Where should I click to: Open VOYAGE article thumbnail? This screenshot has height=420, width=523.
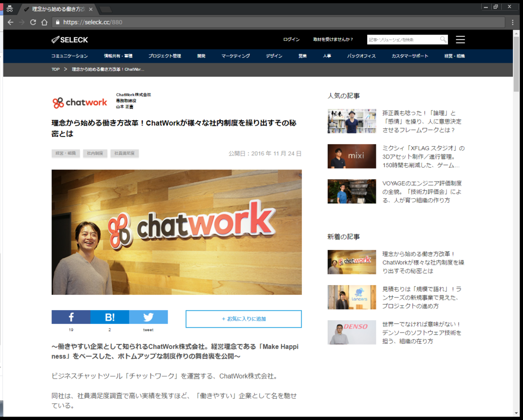point(351,192)
